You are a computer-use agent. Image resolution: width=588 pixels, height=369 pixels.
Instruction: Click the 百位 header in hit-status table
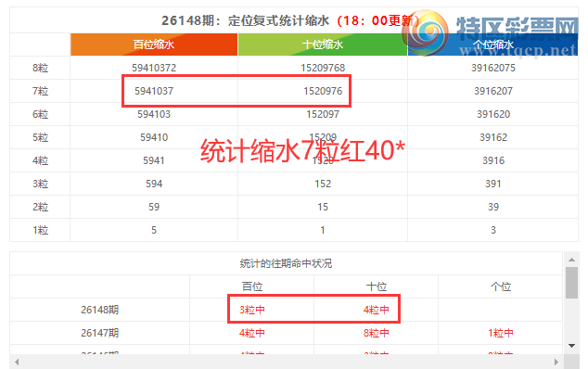[x=252, y=286]
